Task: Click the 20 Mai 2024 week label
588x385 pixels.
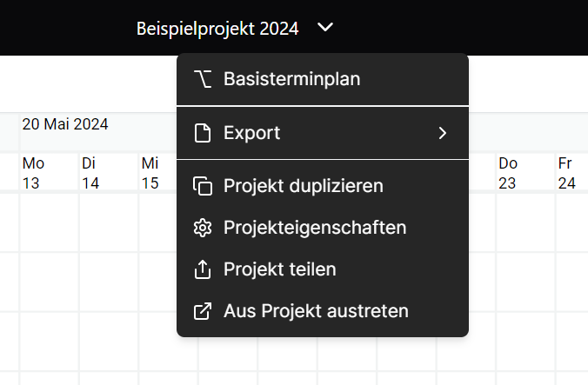Action: [65, 124]
